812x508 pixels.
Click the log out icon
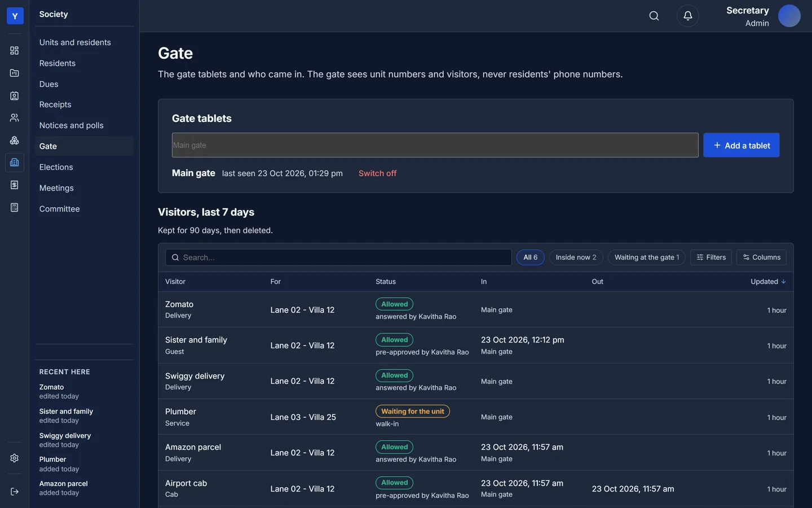coord(15,492)
